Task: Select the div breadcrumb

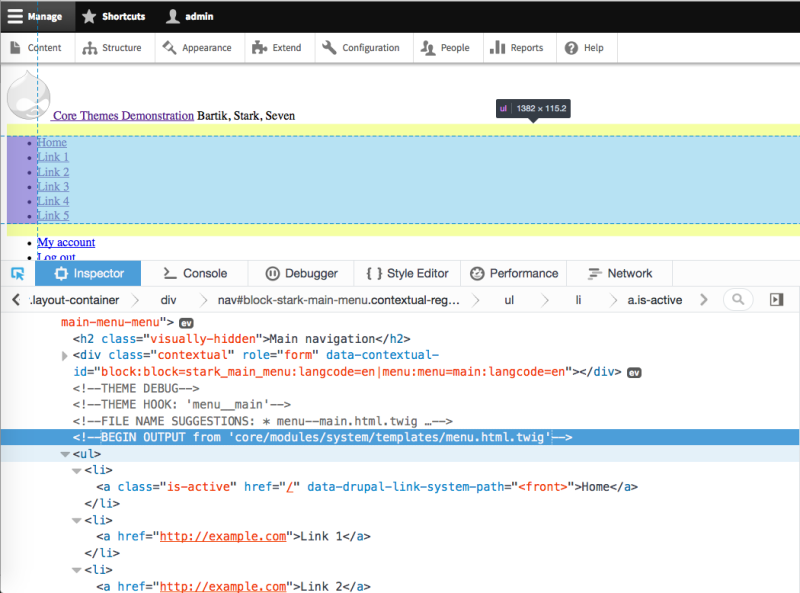Action: coord(168,300)
